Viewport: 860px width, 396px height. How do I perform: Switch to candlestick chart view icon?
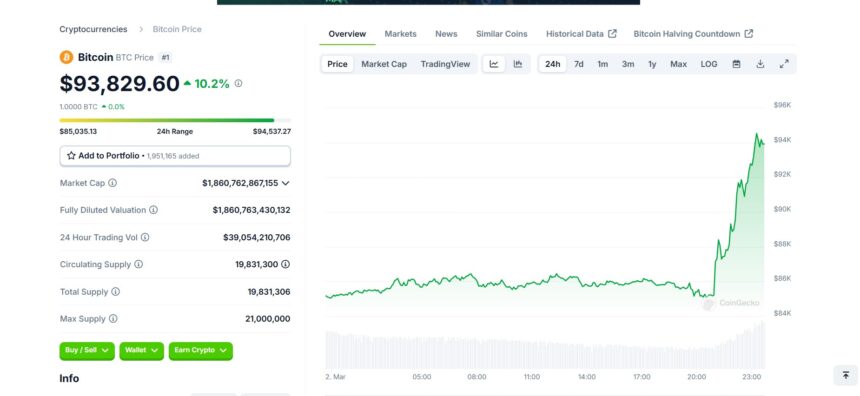pos(518,64)
